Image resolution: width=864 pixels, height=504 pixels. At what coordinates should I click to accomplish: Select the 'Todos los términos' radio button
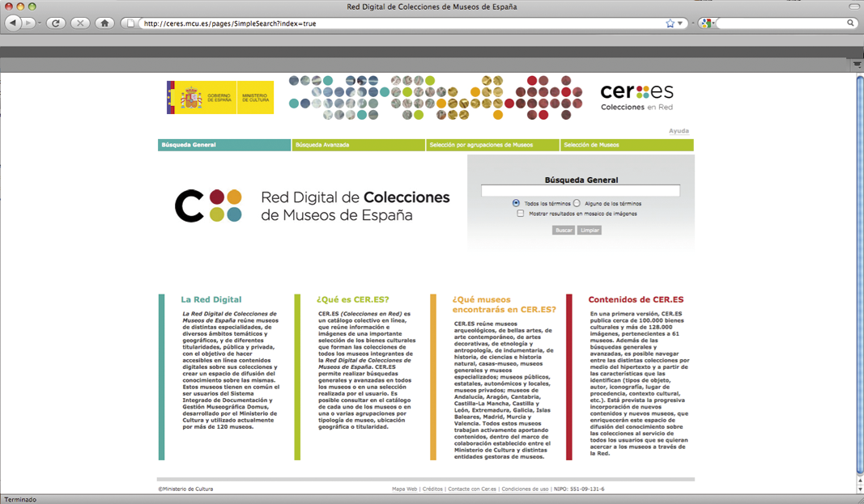click(x=516, y=203)
